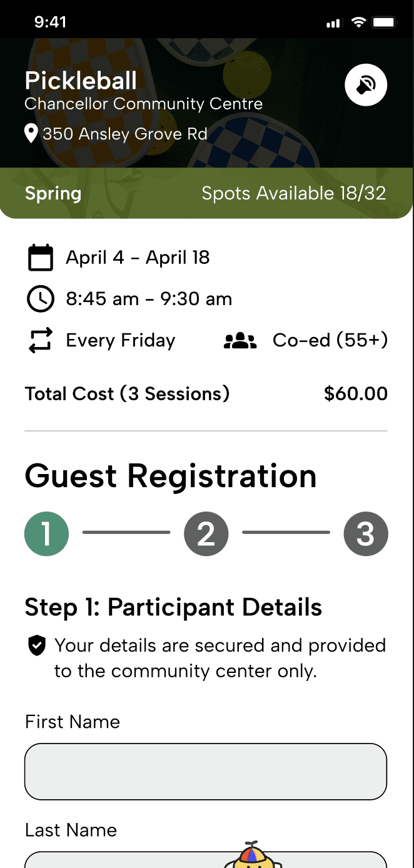This screenshot has height=868, width=414.
Task: Tap the location pin icon
Action: coord(31,133)
